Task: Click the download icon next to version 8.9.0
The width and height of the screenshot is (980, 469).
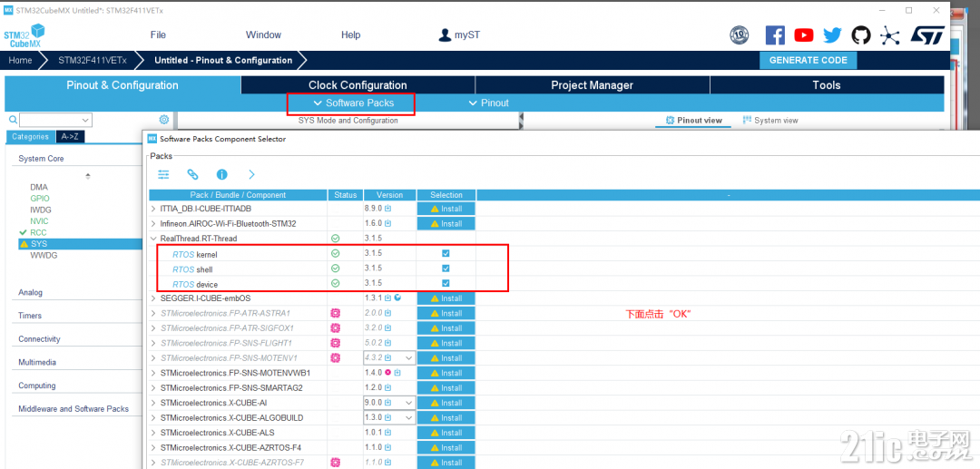Action: [x=388, y=208]
